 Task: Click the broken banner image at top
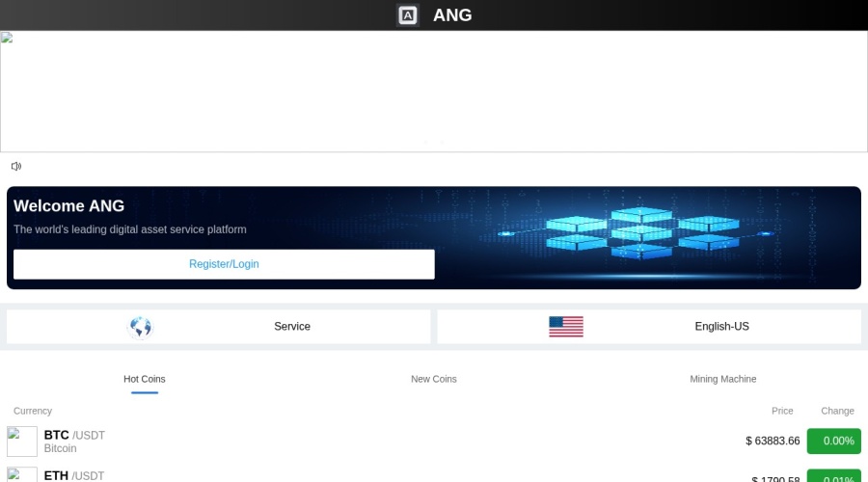coord(434,92)
